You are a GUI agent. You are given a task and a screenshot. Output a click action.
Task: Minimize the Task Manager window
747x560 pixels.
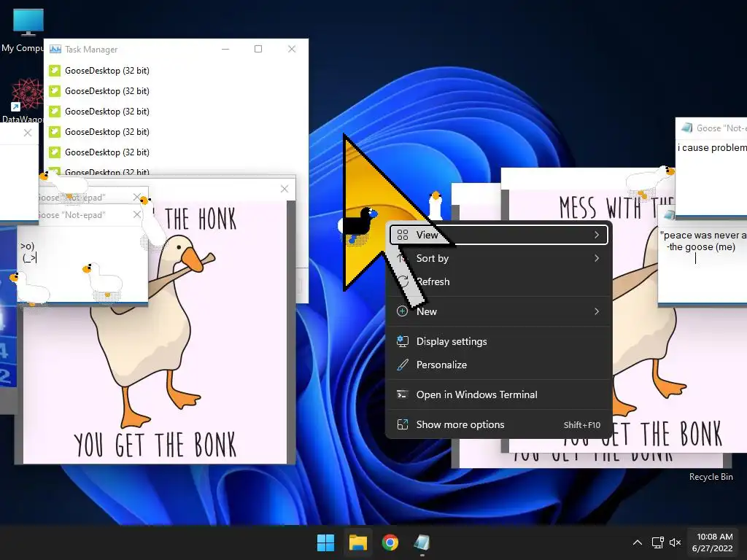[x=225, y=49]
